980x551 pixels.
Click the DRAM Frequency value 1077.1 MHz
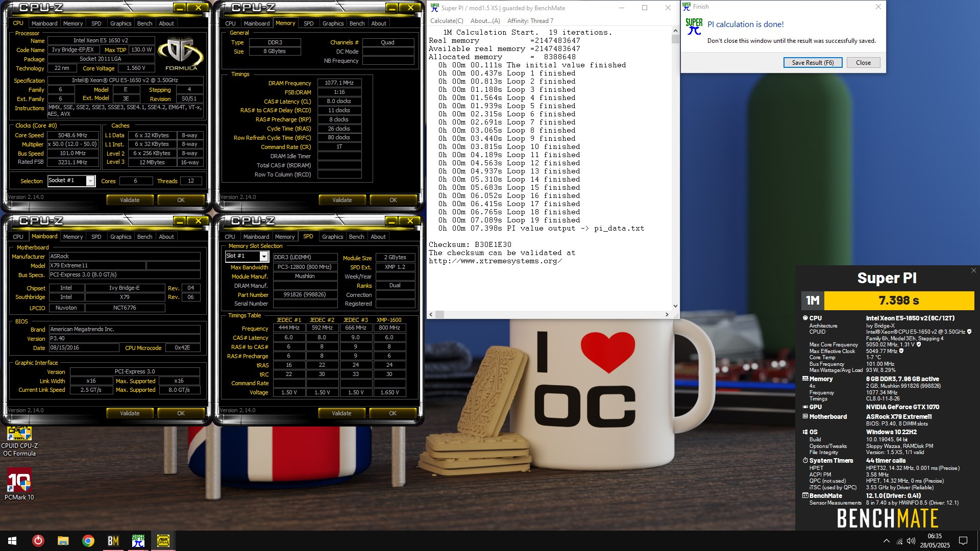point(339,83)
